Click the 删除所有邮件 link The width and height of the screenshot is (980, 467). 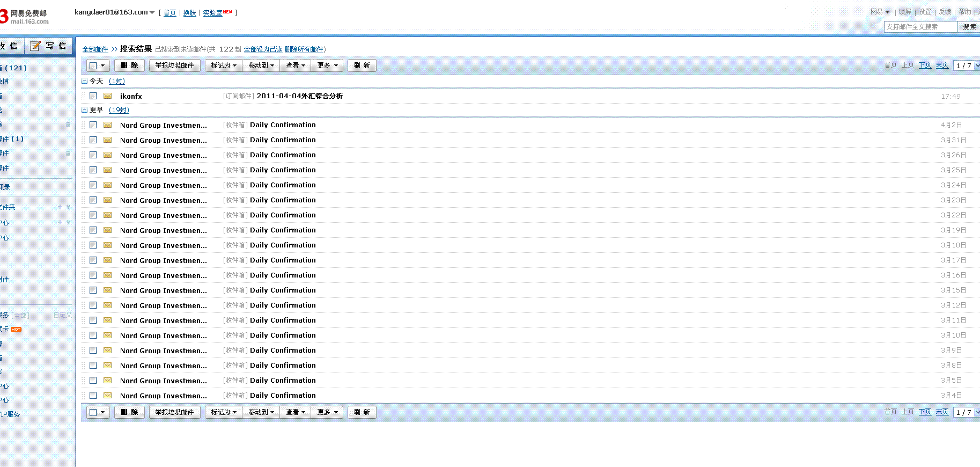point(304,49)
